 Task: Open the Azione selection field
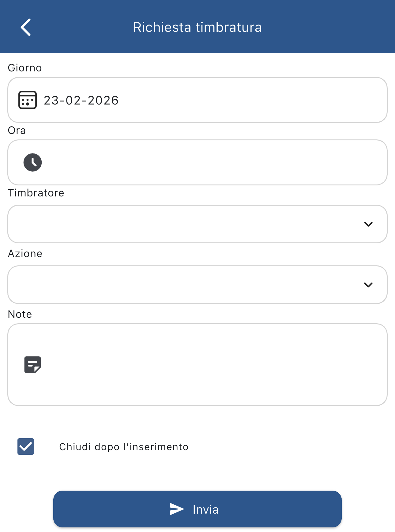tap(184, 285)
